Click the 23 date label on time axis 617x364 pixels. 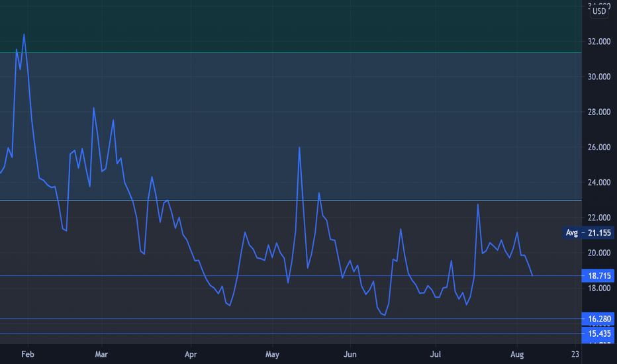[575, 354]
